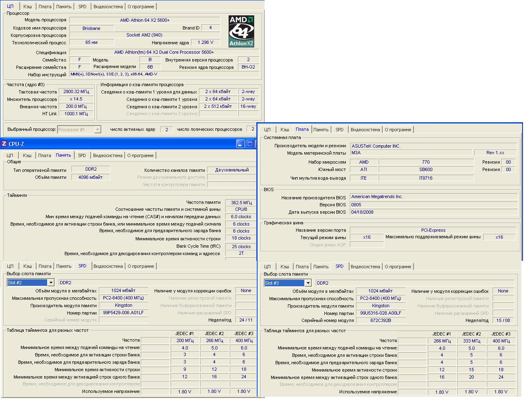525x420 pixels.
Task: Open the Кэш tab above the Процессор group
Action: click(27, 7)
